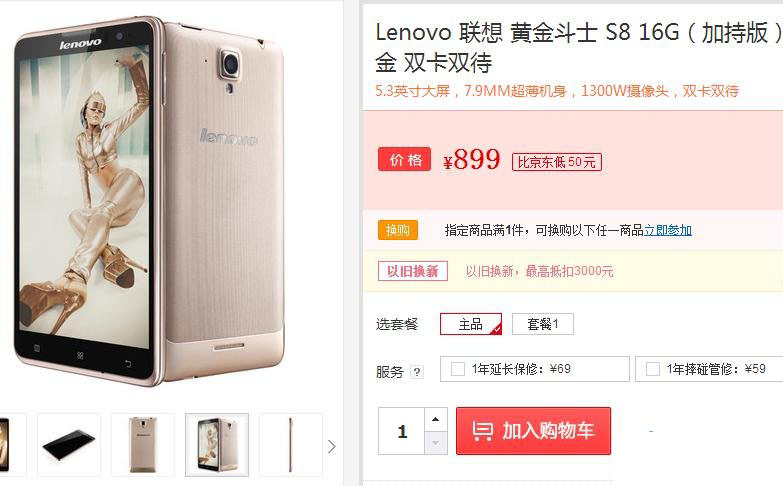
Task: Show next thumbnails with the right chevron
Action: tap(332, 446)
